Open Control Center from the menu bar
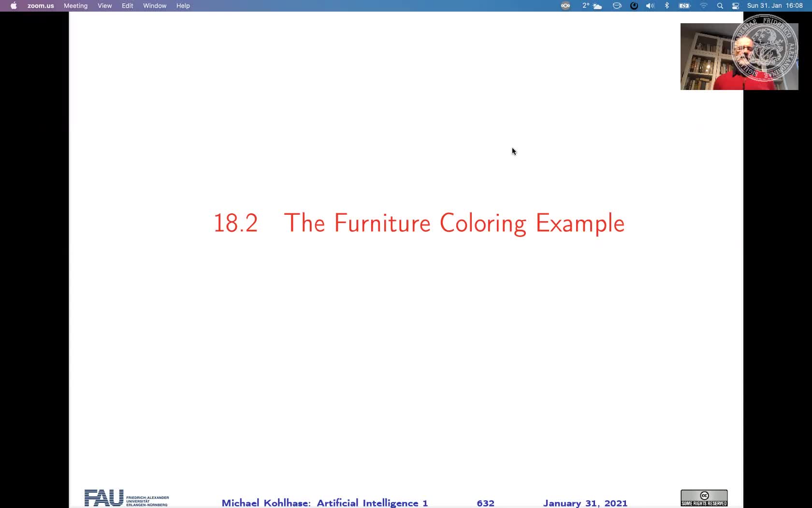This screenshot has width=812, height=508. [x=735, y=6]
